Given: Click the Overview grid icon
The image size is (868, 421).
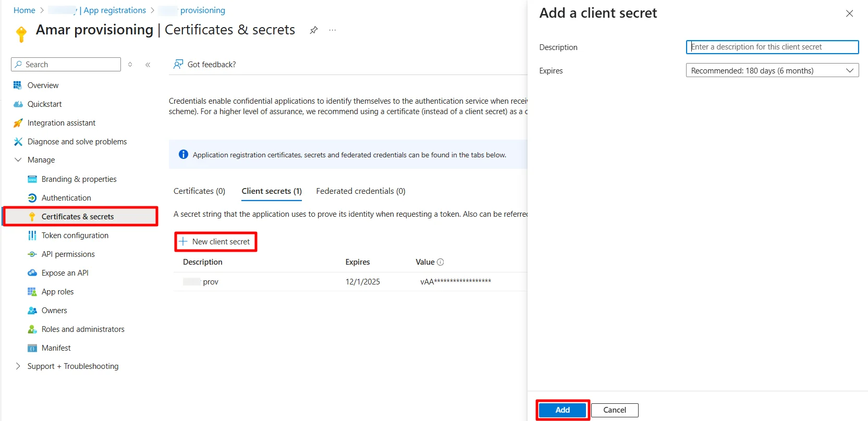Looking at the screenshot, I should tap(18, 85).
